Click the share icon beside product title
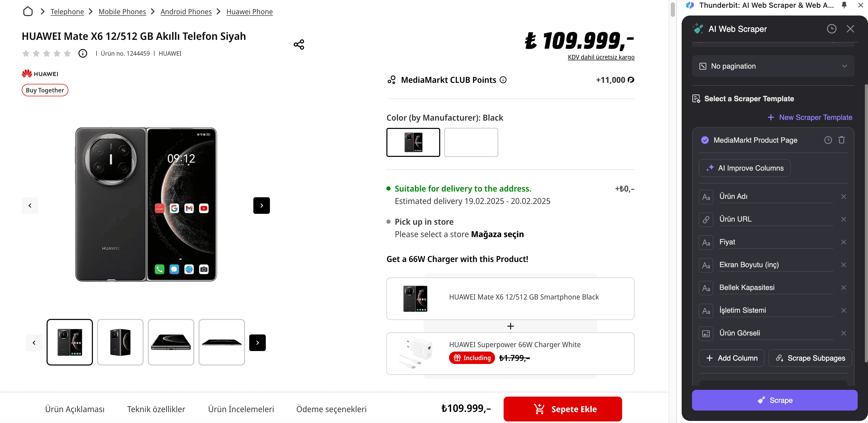This screenshot has height=423, width=868. (299, 45)
